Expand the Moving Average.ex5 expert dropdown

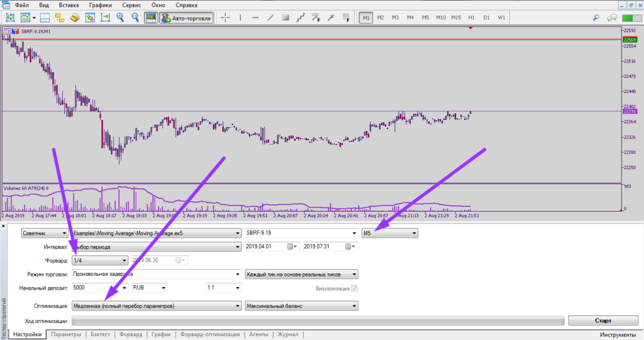click(x=157, y=233)
